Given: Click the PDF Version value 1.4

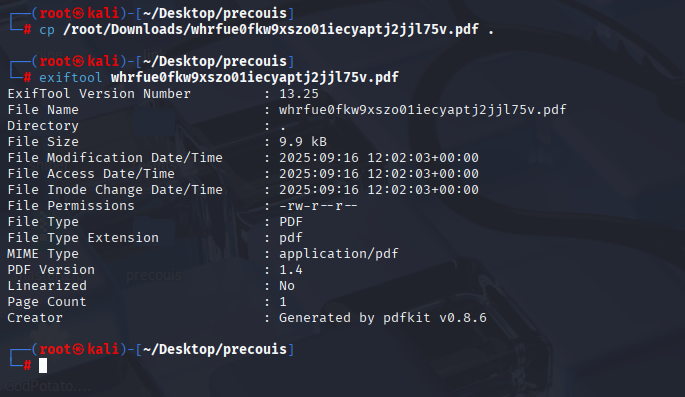Looking at the screenshot, I should click(291, 270).
